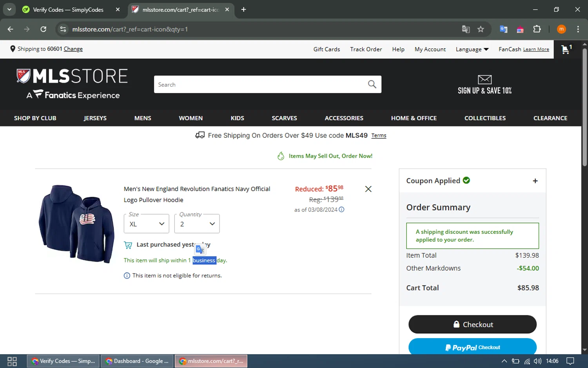588x368 pixels.
Task: Open ACCESSORIES menu
Action: pyautogui.click(x=344, y=118)
